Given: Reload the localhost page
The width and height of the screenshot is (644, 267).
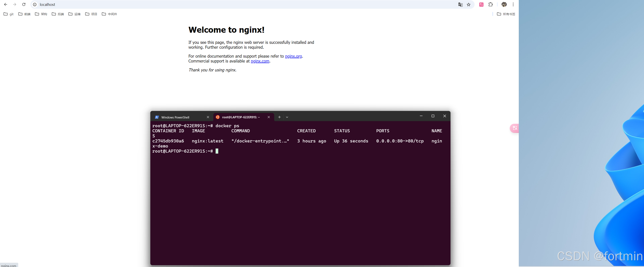Looking at the screenshot, I should pyautogui.click(x=24, y=4).
